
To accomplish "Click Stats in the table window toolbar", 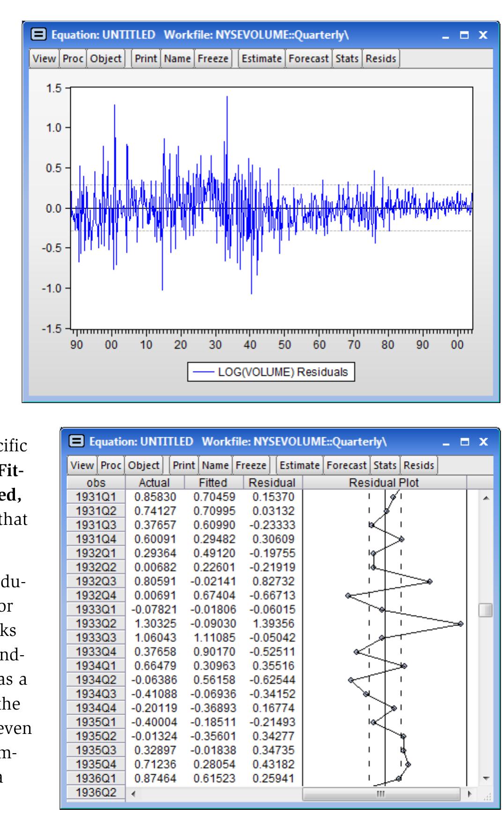I will tap(385, 465).
